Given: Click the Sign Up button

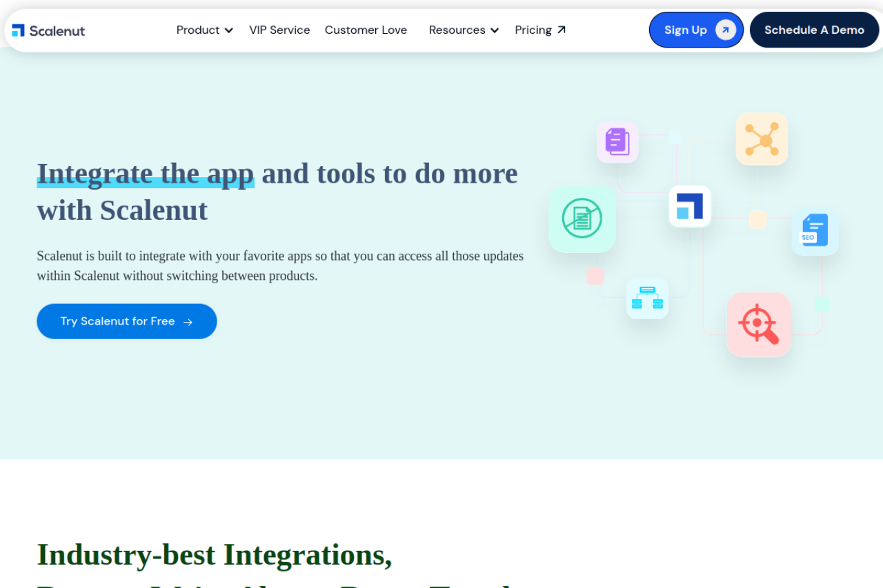Looking at the screenshot, I should (x=696, y=30).
